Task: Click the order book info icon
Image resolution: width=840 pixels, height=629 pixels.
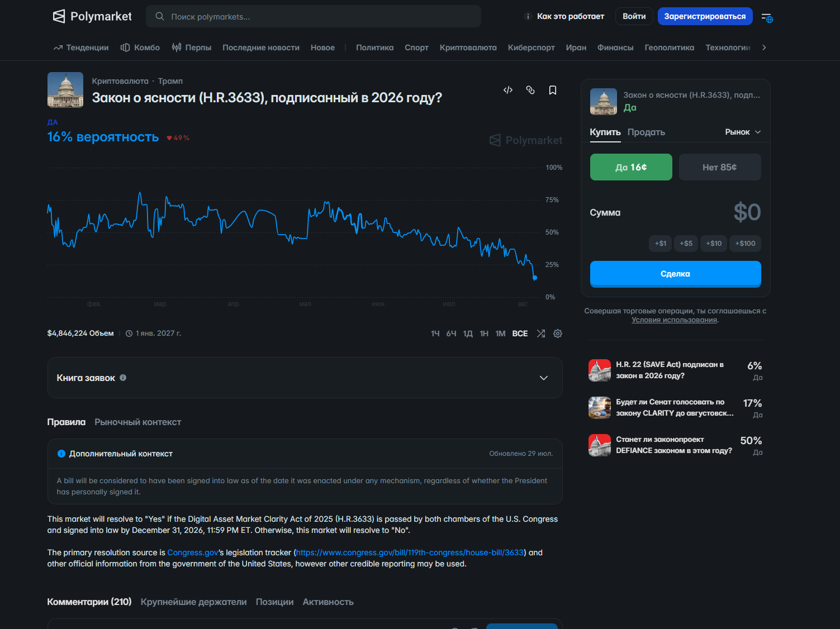Action: (x=123, y=378)
